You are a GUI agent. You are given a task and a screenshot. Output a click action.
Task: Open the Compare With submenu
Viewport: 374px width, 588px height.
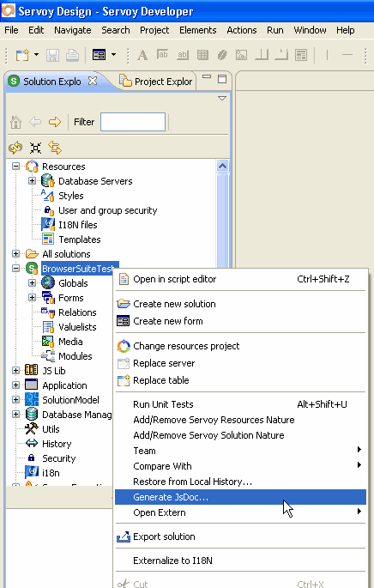point(240,466)
